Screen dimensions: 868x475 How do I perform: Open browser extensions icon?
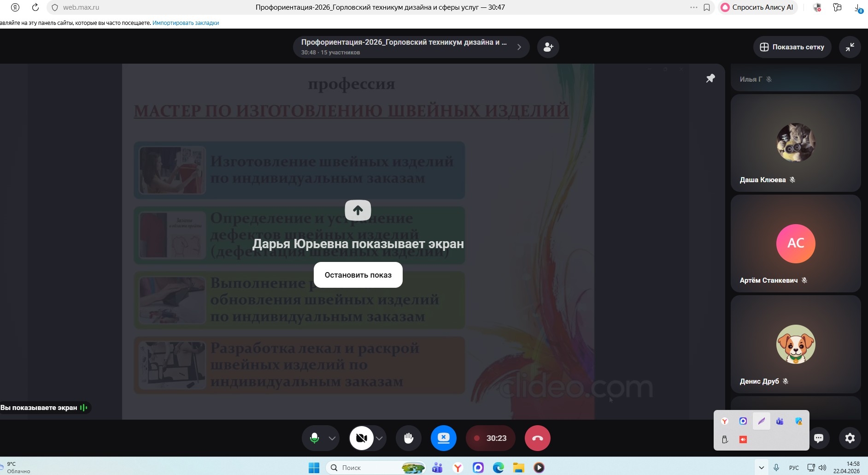[838, 7]
